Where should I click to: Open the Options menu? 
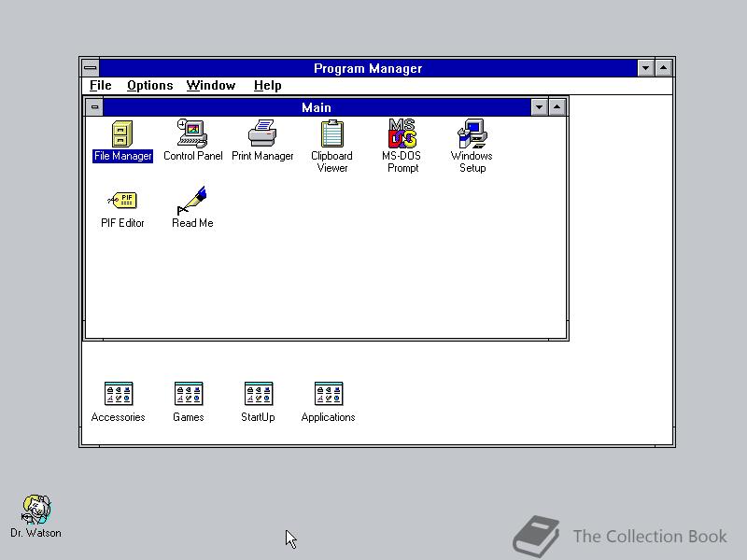(x=149, y=85)
